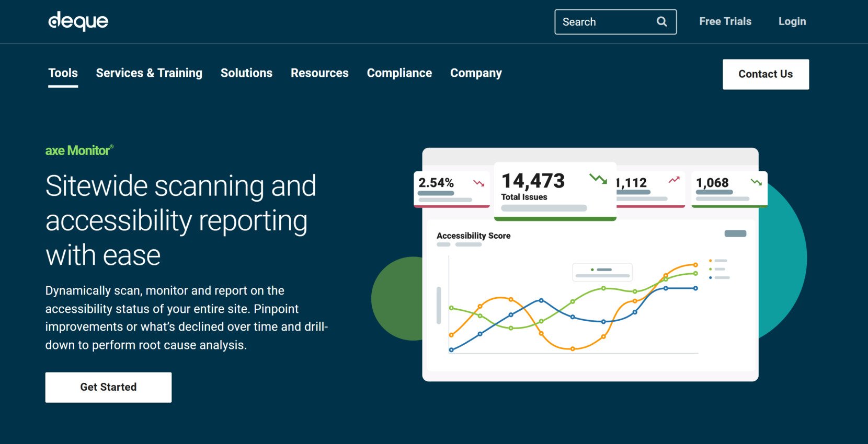Click the 1,068 stat card
Viewport: 868px width, 444px height.
(729, 189)
